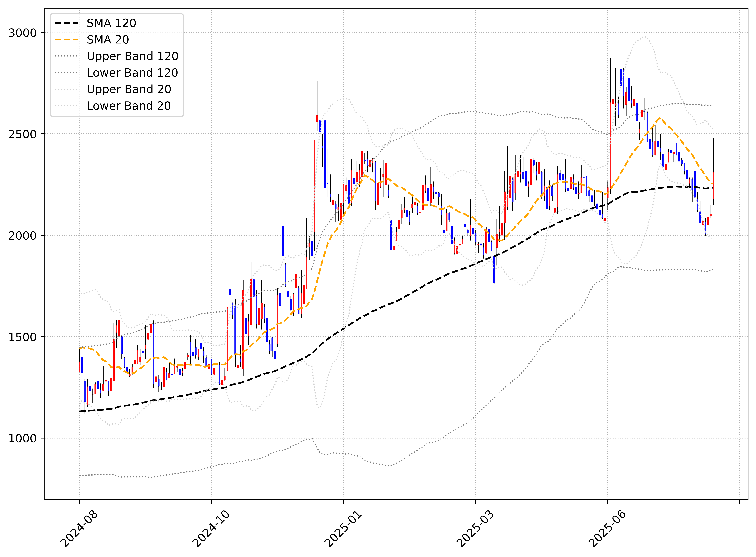The width and height of the screenshot is (756, 557).
Task: Click the Lower Band 20 legend entry
Action: 129,106
